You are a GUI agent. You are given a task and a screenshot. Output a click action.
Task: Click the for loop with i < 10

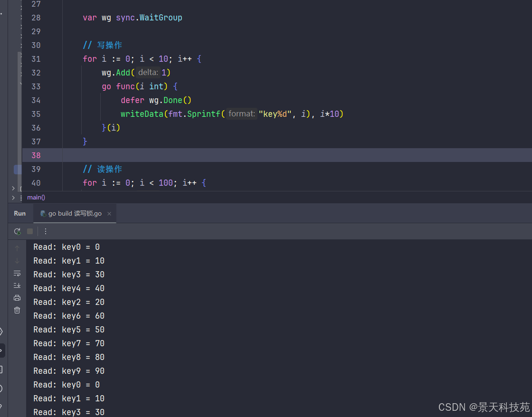click(142, 59)
